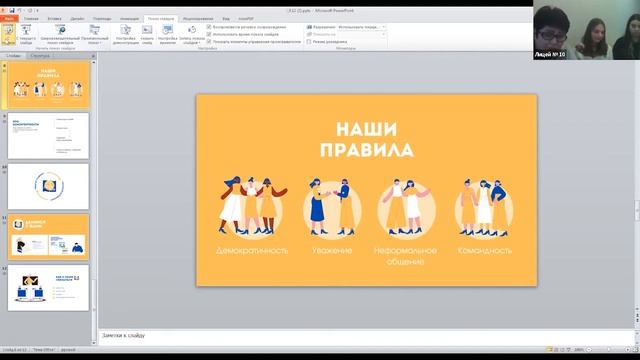Click the slide number indicator in status bar

[x=15, y=350]
